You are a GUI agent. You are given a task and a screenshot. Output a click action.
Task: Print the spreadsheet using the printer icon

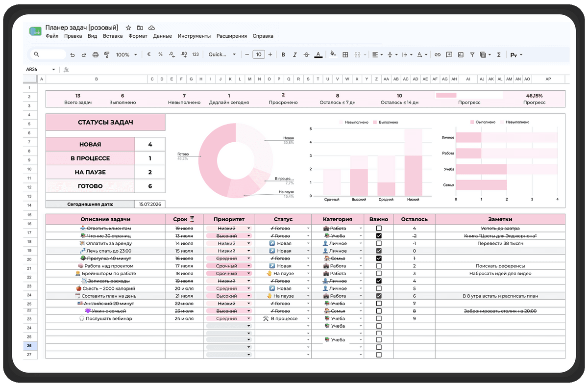(96, 55)
